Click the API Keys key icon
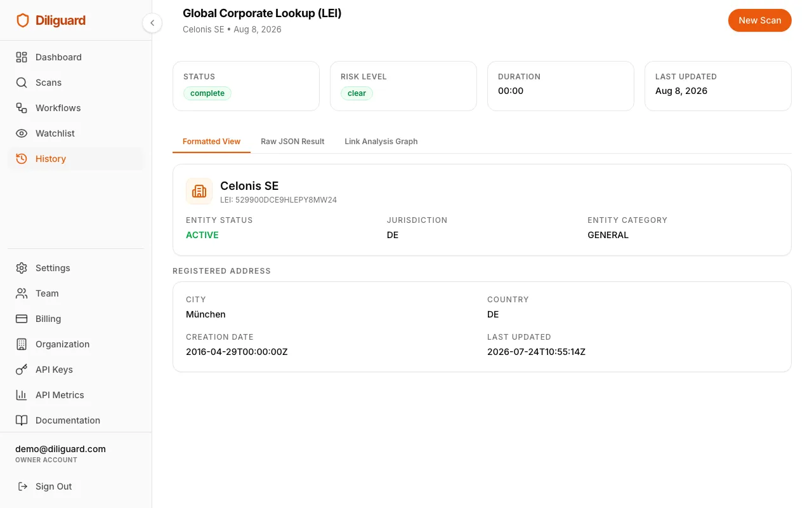The width and height of the screenshot is (812, 508). point(22,370)
